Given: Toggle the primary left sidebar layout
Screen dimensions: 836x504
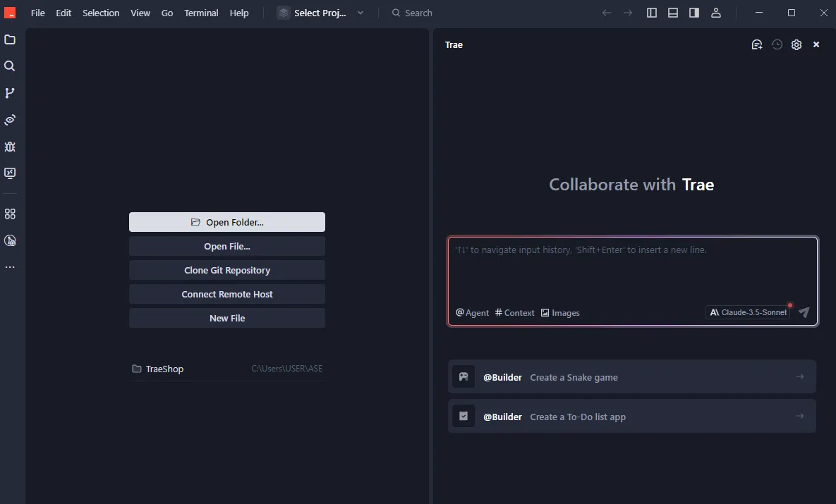Looking at the screenshot, I should 652,13.
